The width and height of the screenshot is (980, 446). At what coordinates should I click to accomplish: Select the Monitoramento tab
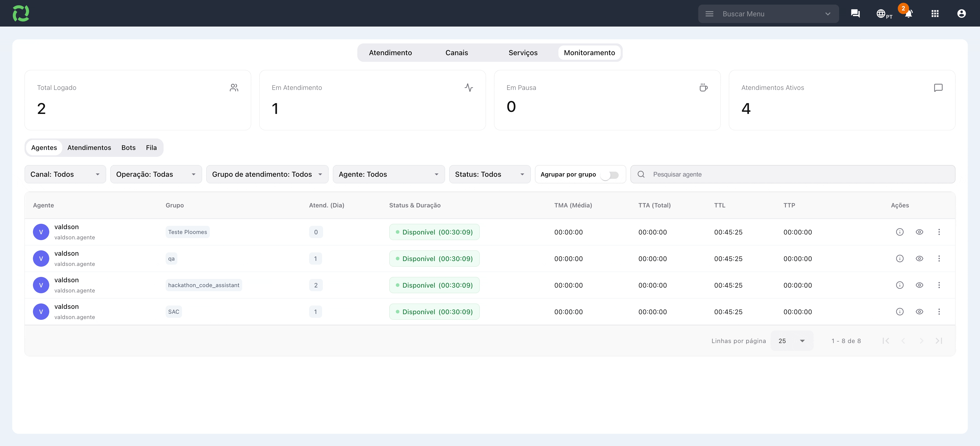(589, 53)
